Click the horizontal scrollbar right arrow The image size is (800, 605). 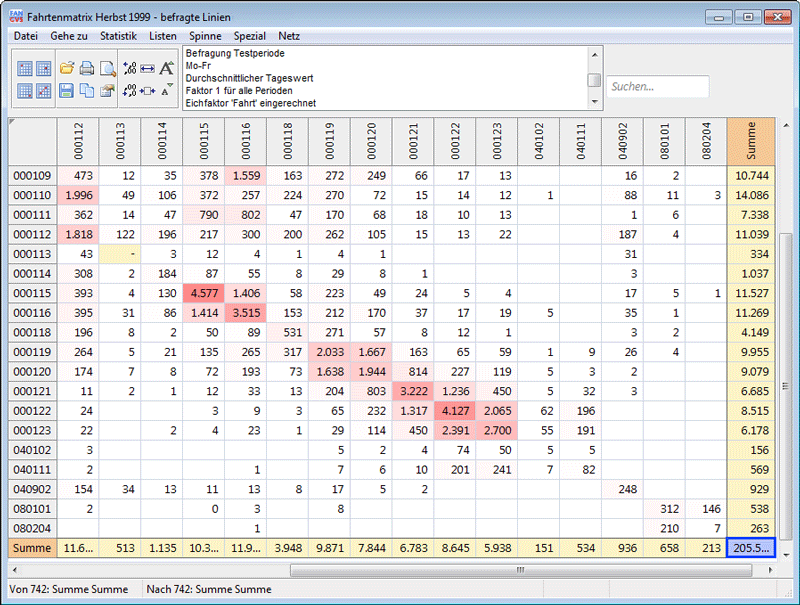(x=770, y=570)
